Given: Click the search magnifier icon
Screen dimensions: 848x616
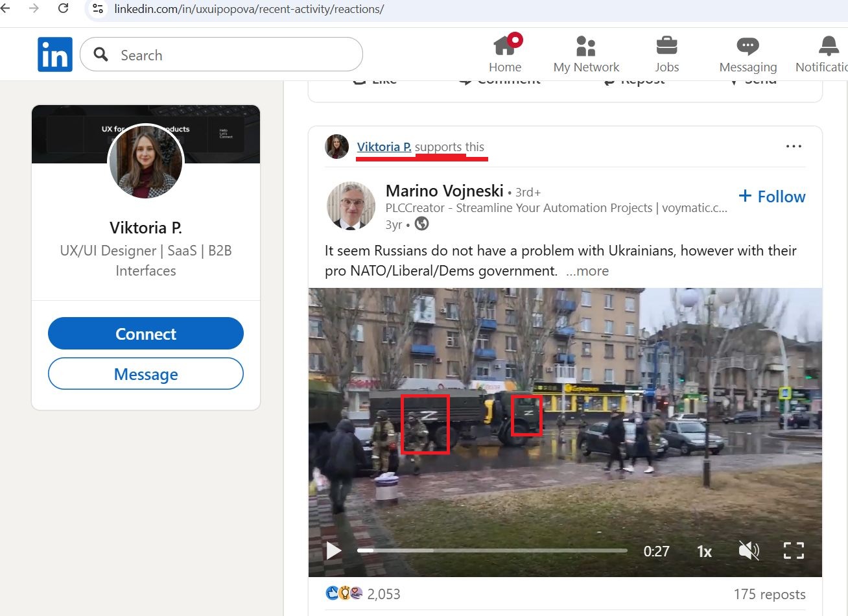Looking at the screenshot, I should (x=99, y=54).
